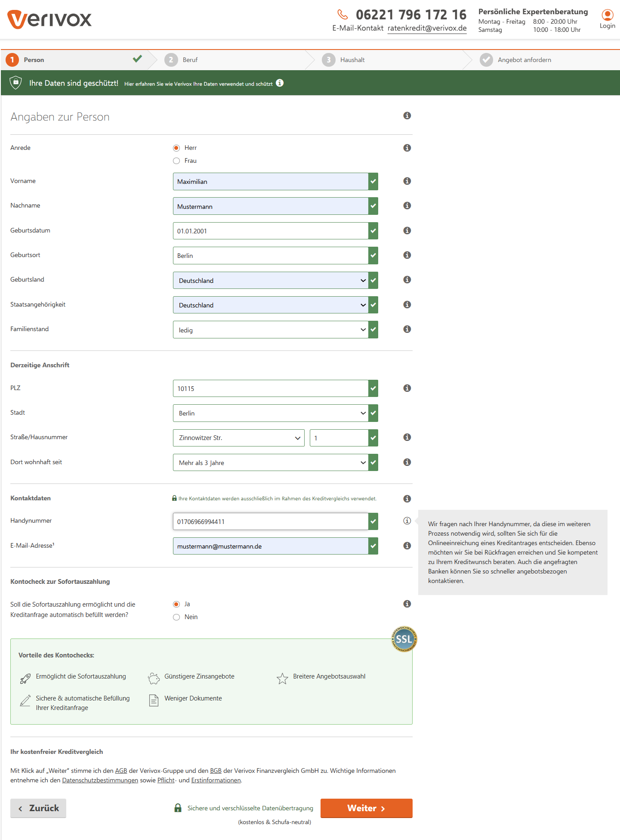Open the Dort wohnhaft seit dropdown
Image resolution: width=620 pixels, height=840 pixels.
pos(271,463)
